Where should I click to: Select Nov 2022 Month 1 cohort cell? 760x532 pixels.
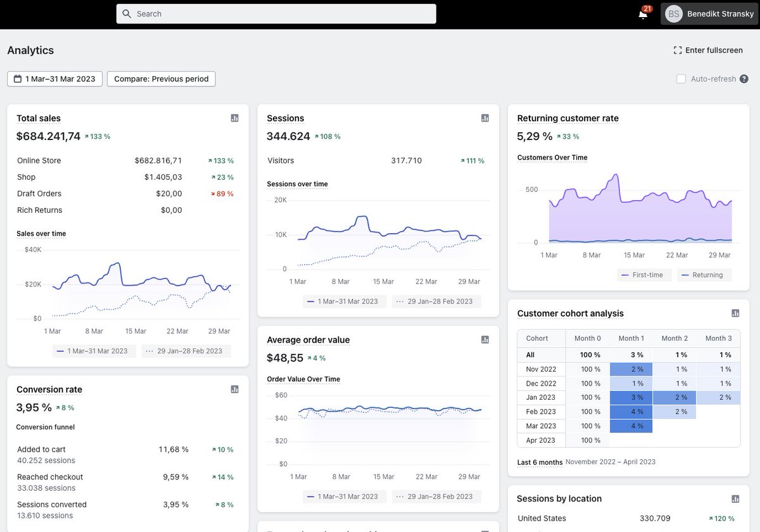(x=631, y=369)
